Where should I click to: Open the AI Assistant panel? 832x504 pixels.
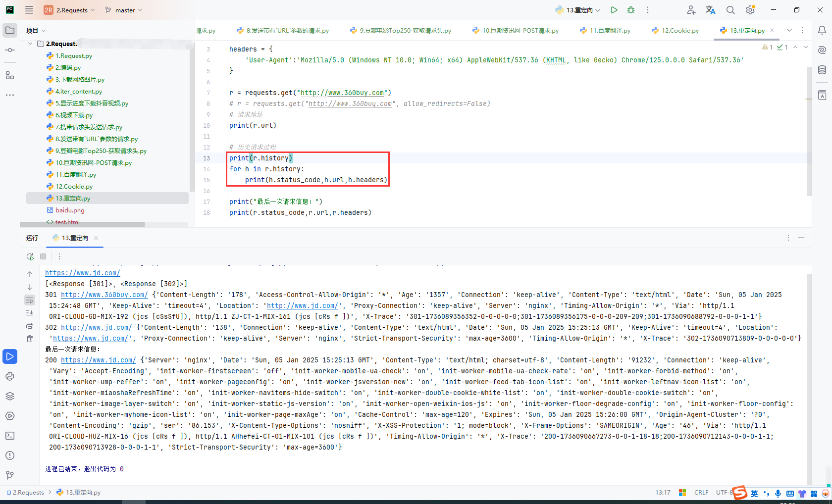(x=822, y=50)
